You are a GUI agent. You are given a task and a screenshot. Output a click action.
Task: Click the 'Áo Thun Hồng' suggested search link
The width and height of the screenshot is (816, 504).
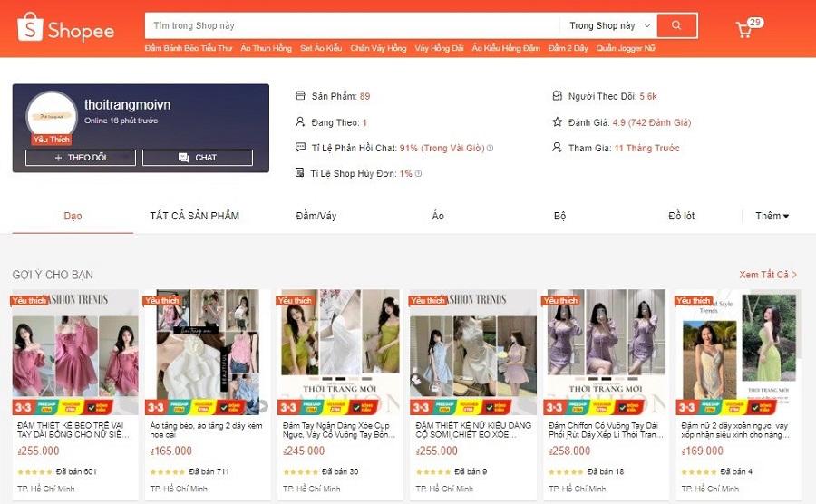(x=266, y=48)
